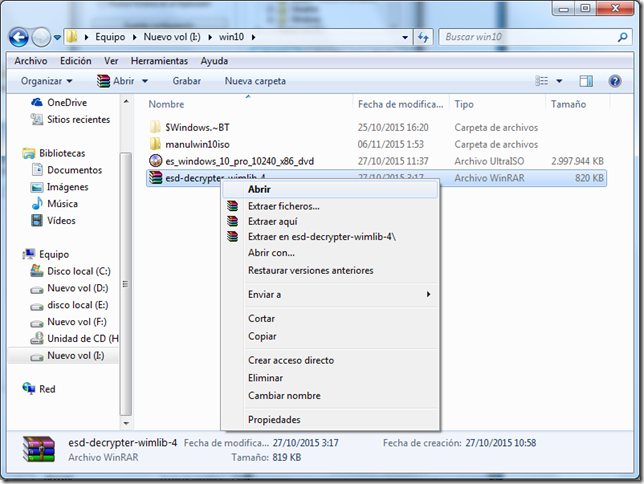This screenshot has width=644, height=484.
Task: Change the view with the view icon
Action: point(541,81)
